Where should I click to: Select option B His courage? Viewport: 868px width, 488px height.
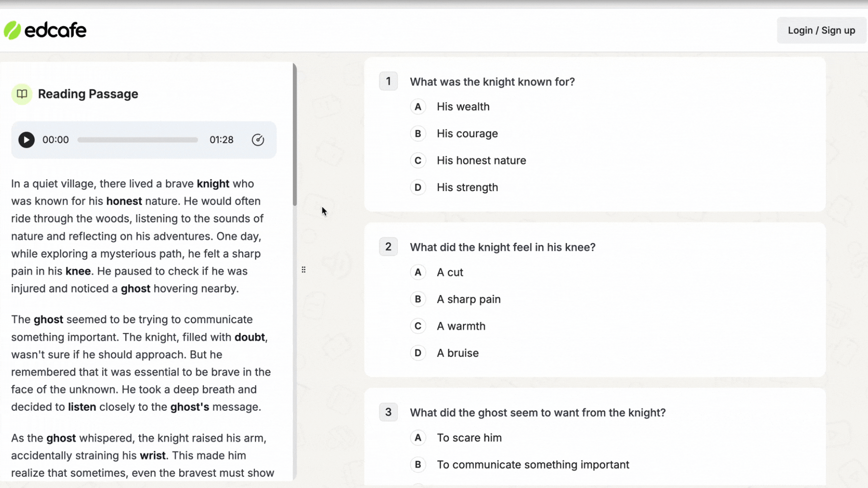[x=418, y=134]
